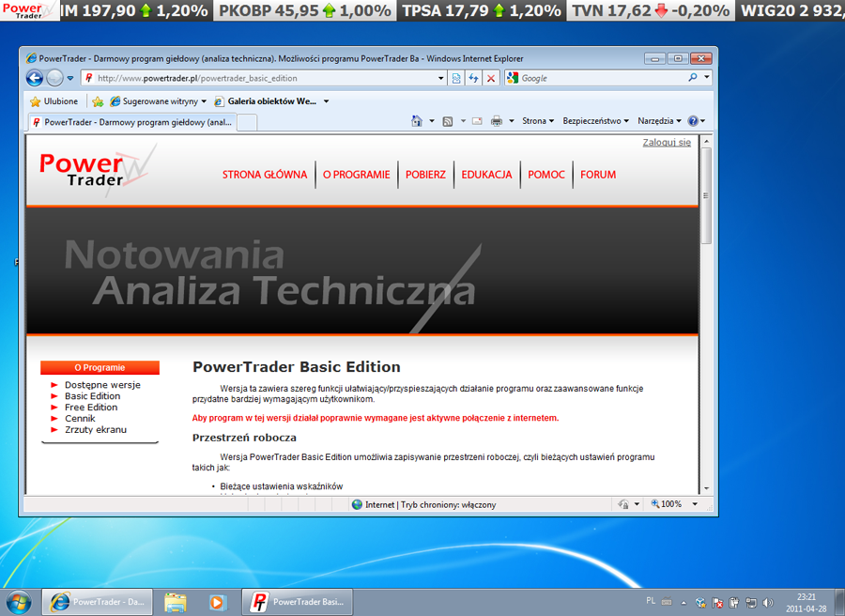Click the Dostępne wersje sidebar link
Viewport: 845px width, 616px height.
click(102, 385)
